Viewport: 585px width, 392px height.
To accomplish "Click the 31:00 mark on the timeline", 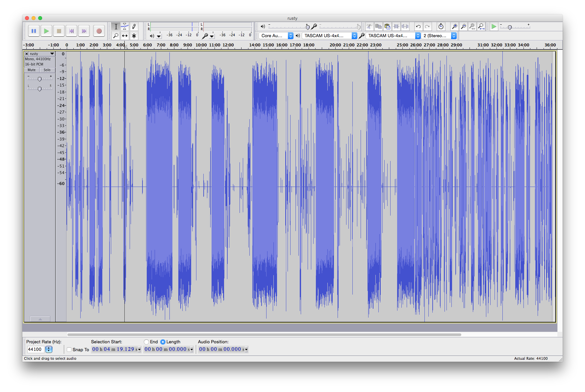I will 483,45.
